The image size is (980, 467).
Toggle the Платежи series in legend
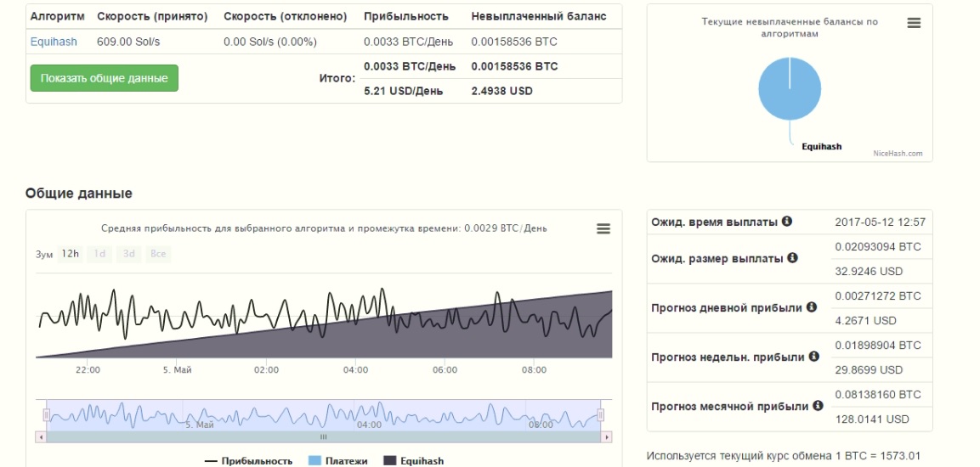[x=337, y=461]
